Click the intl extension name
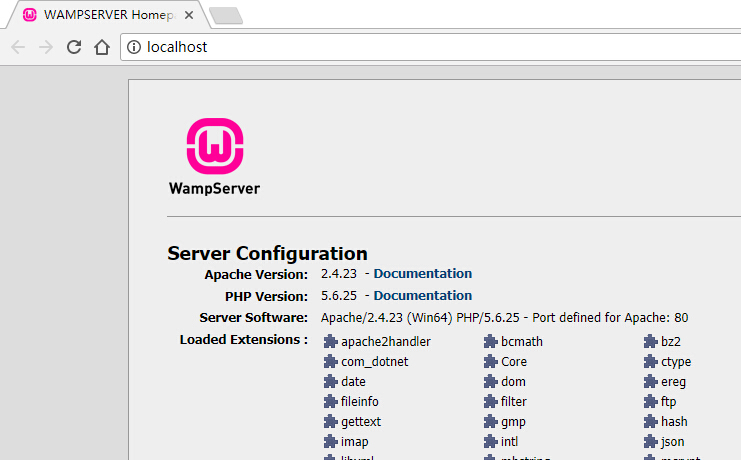 (x=509, y=442)
